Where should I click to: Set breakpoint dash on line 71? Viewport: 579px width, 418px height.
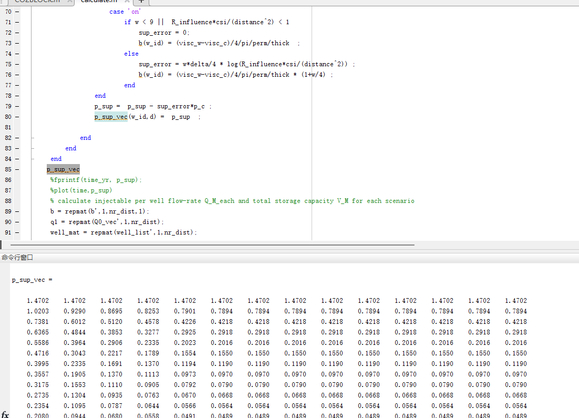click(x=17, y=22)
